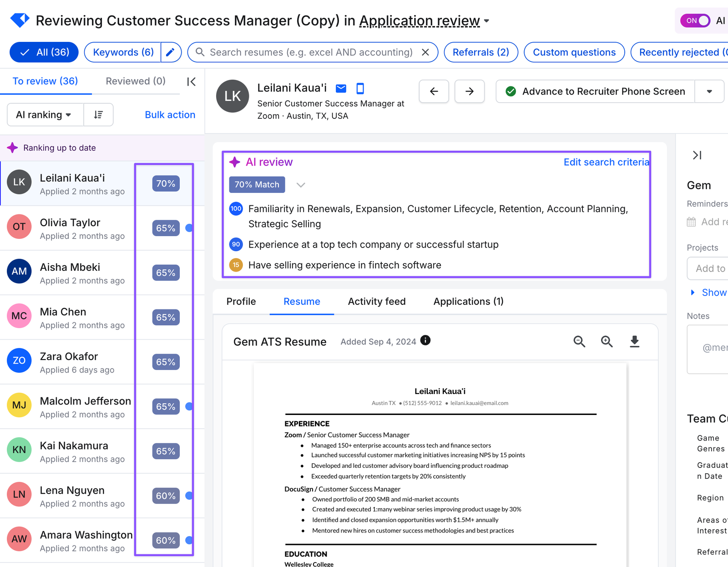Click Experience at a top tech company criterion

tap(374, 245)
